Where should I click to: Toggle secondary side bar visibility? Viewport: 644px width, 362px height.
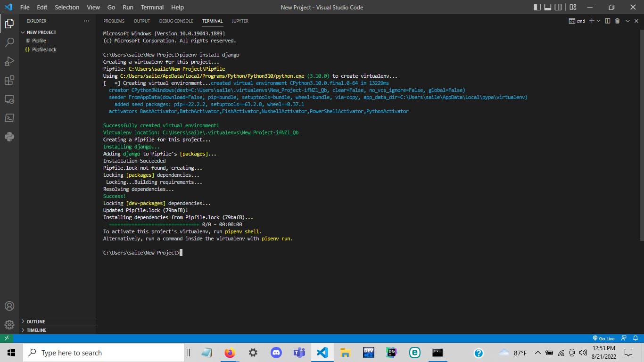(558, 7)
